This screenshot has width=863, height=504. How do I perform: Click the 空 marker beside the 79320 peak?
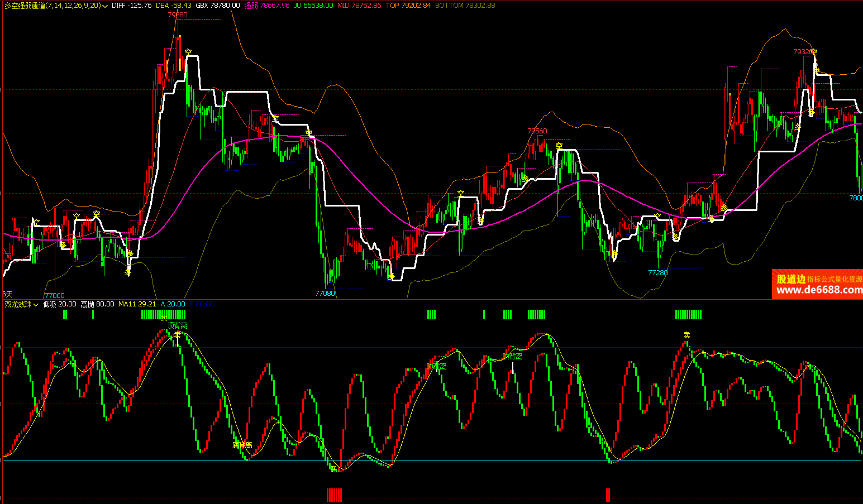[814, 52]
